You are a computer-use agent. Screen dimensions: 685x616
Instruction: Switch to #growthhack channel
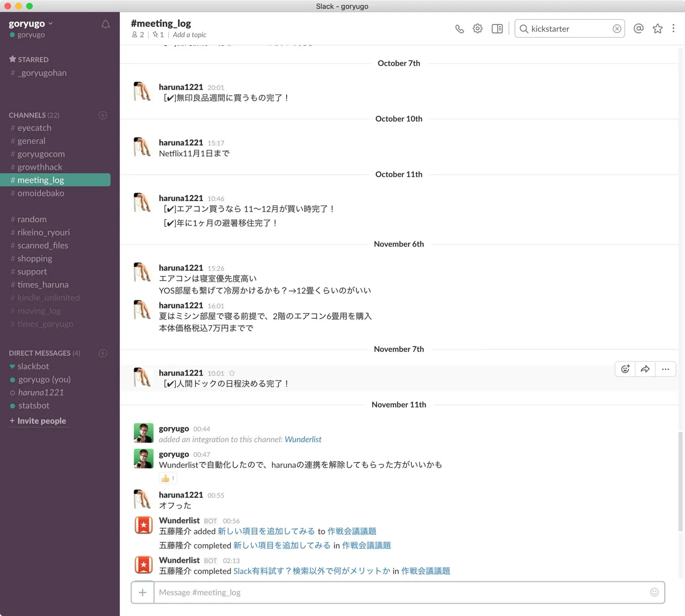(x=37, y=167)
